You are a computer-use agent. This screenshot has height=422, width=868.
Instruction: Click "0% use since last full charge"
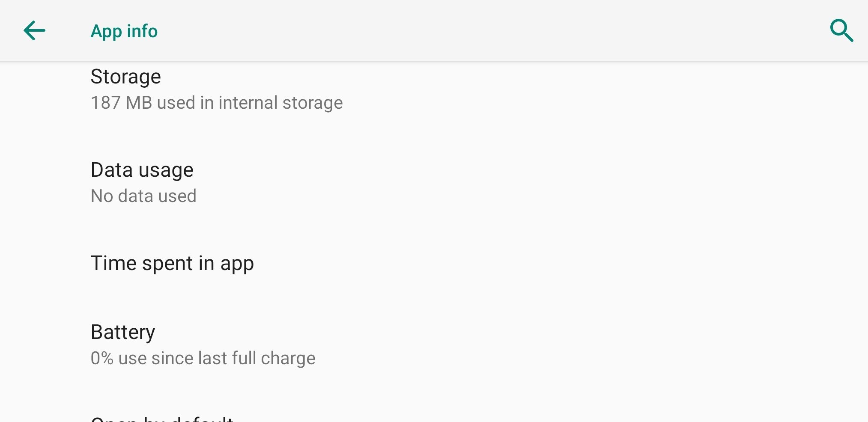(x=203, y=358)
